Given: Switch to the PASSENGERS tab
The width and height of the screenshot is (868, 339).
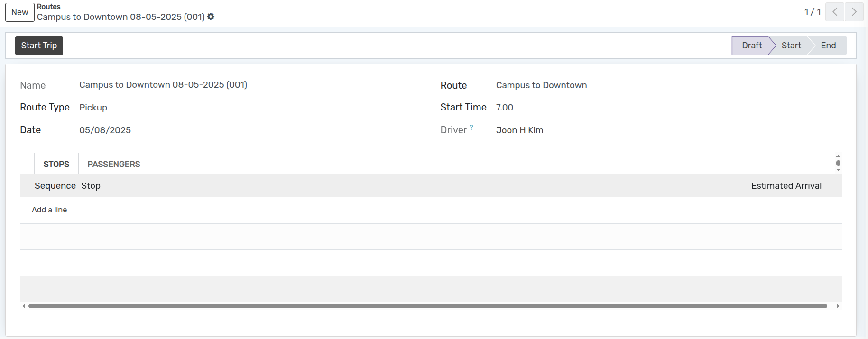Looking at the screenshot, I should [114, 164].
